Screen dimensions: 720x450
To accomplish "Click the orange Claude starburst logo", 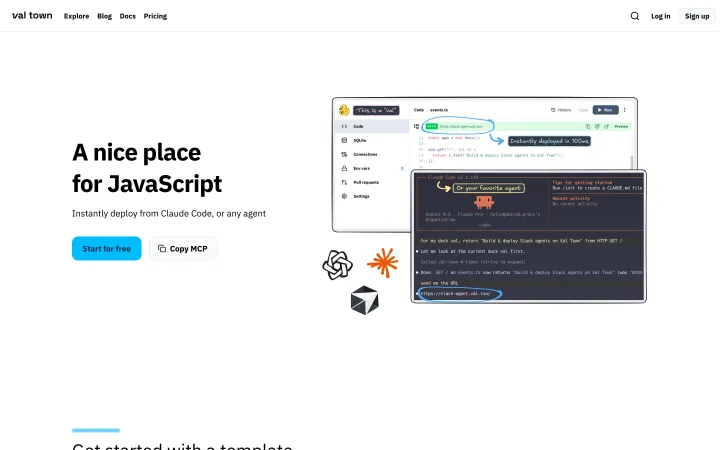I will coord(382,263).
